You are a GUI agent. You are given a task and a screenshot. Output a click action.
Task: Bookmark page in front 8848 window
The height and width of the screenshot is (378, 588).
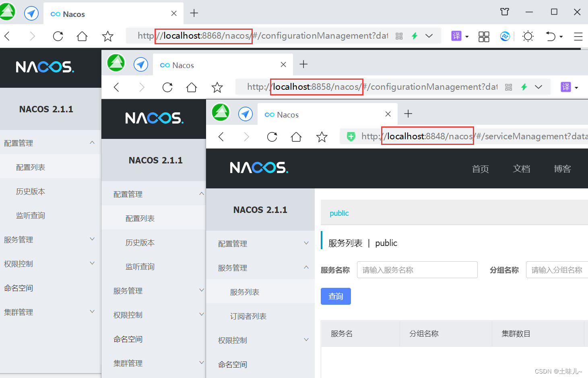coord(322,137)
